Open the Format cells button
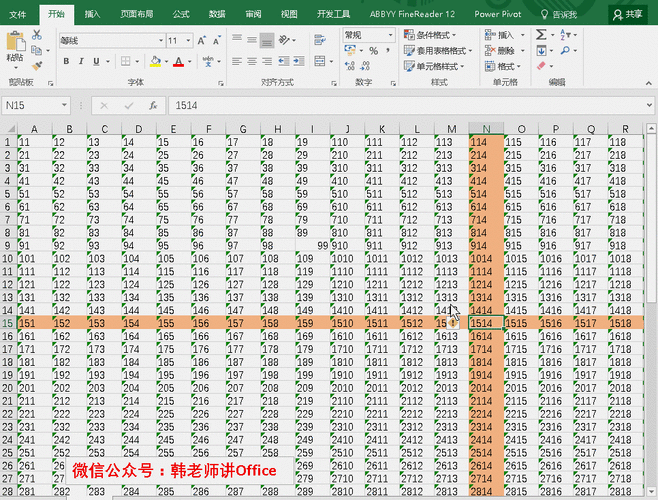 [x=503, y=66]
